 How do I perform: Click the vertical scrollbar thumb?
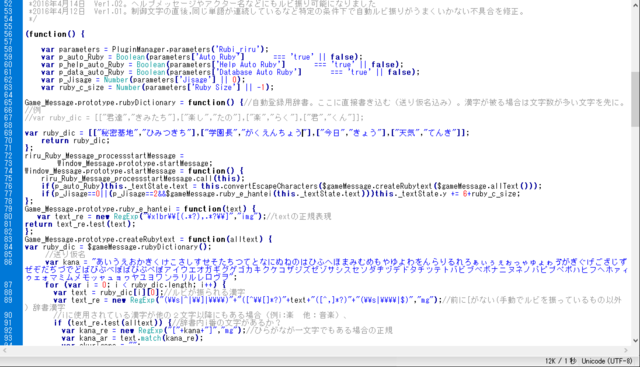[635, 99]
